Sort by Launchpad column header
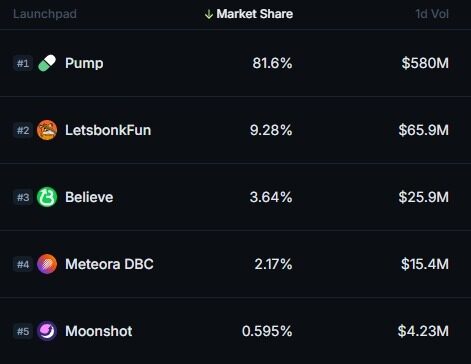Image resolution: width=471 pixels, height=364 pixels. coord(45,14)
